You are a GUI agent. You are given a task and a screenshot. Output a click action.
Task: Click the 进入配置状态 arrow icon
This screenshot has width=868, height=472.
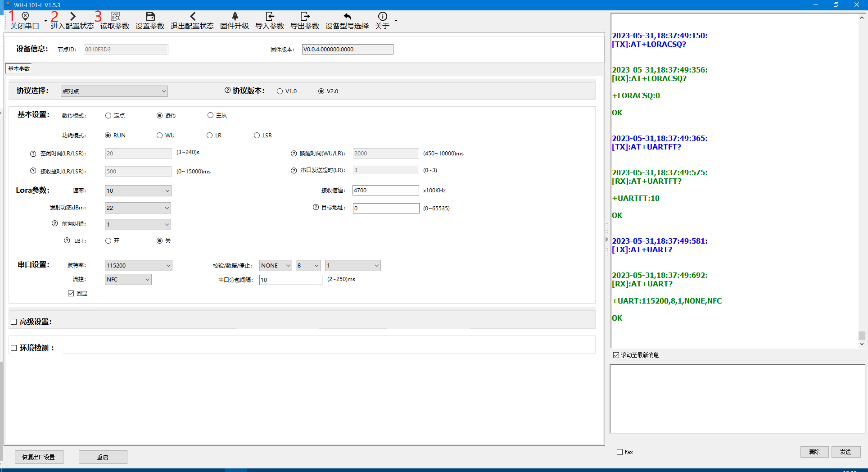pyautogui.click(x=72, y=17)
